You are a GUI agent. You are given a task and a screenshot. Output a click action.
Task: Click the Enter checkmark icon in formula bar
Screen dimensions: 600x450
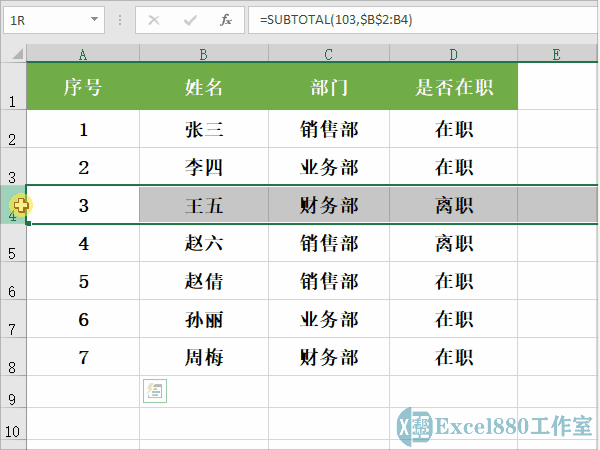click(x=190, y=20)
